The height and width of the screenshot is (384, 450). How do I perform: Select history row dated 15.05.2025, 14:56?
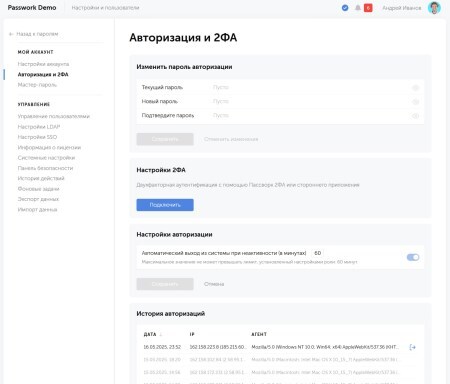pos(280,372)
